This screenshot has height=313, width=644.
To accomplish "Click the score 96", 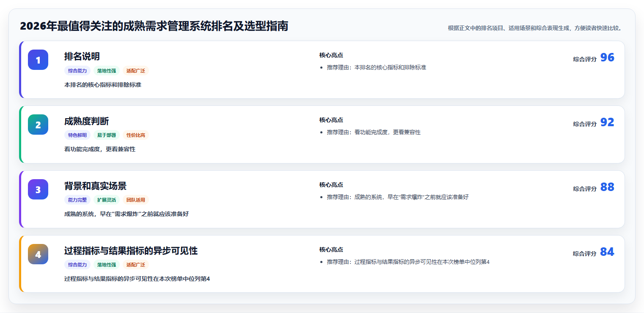I will point(607,58).
